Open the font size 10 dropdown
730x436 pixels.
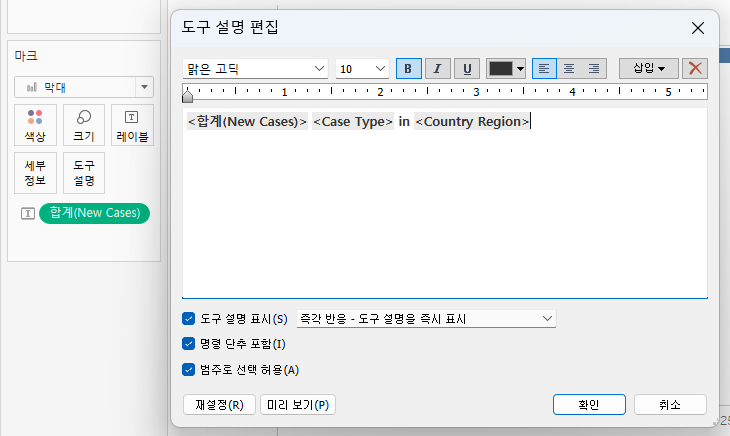(362, 69)
